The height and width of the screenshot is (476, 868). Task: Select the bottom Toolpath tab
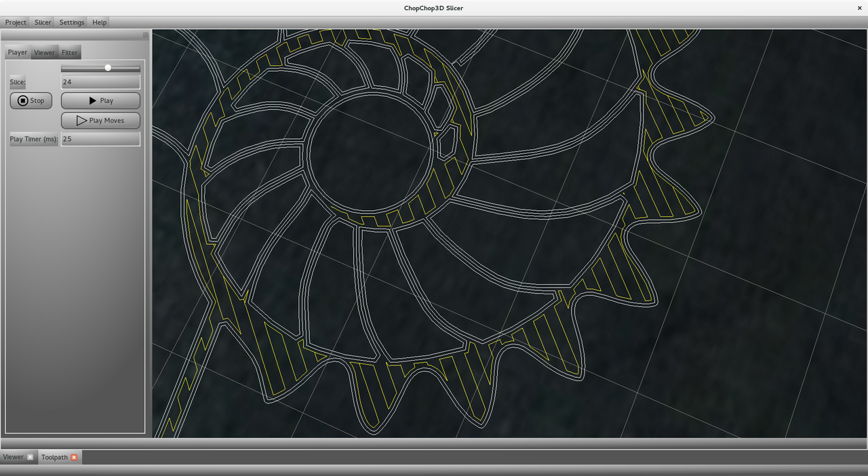coord(55,458)
